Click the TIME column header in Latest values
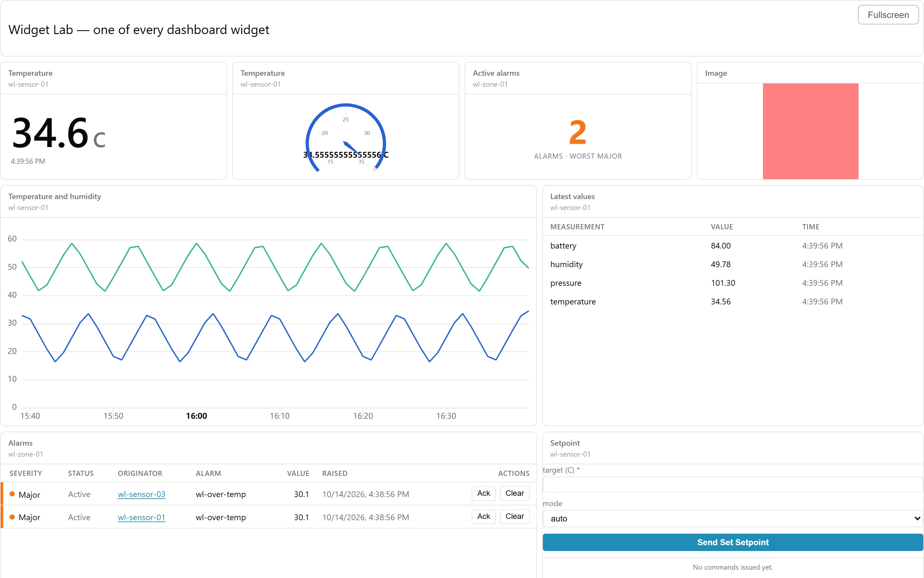 [810, 227]
